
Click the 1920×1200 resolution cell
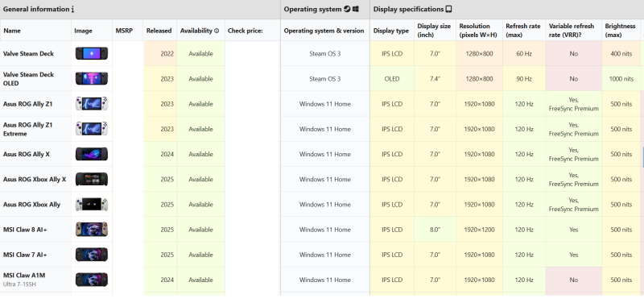(x=479, y=230)
